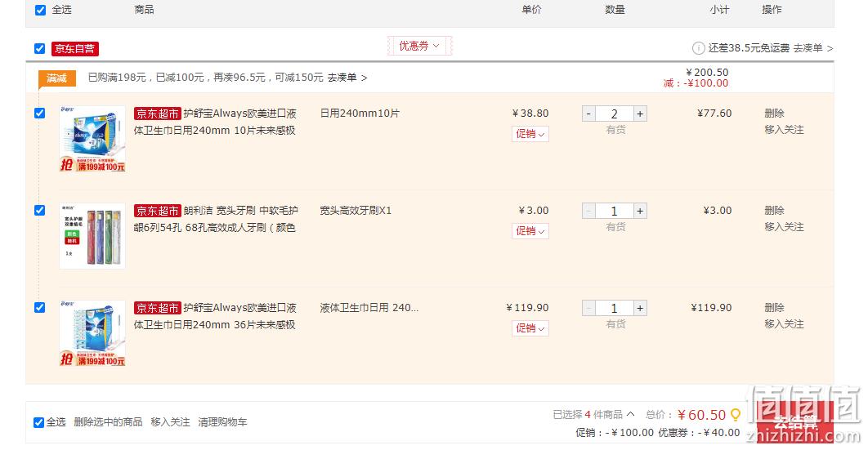Click the 满减 promotion tag

[56, 78]
